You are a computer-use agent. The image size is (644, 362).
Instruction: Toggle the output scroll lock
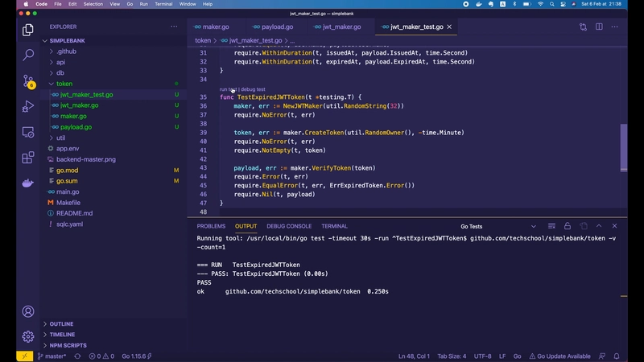coord(568,226)
